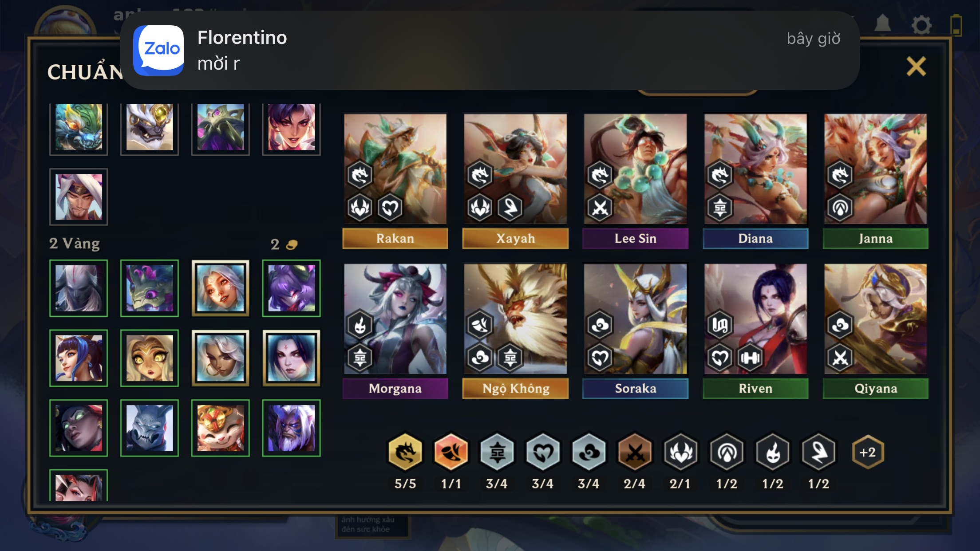Close the team planner with the X
The width and height of the screenshot is (980, 551).
[916, 67]
